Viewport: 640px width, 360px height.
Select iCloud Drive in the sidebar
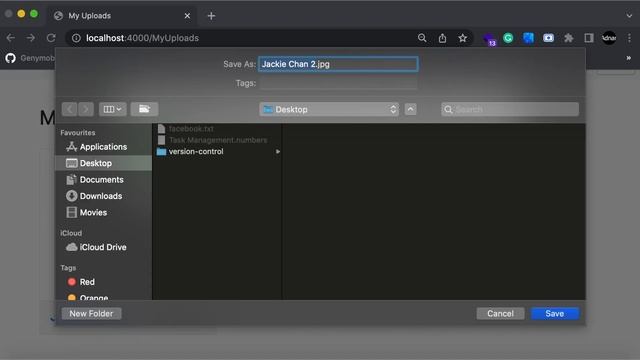point(104,247)
